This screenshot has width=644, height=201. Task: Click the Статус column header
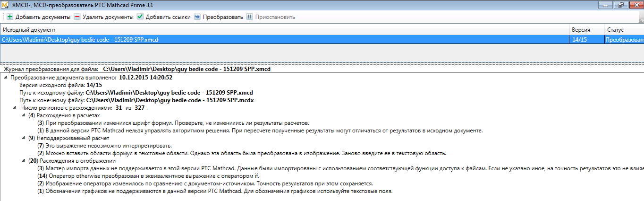(x=624, y=30)
